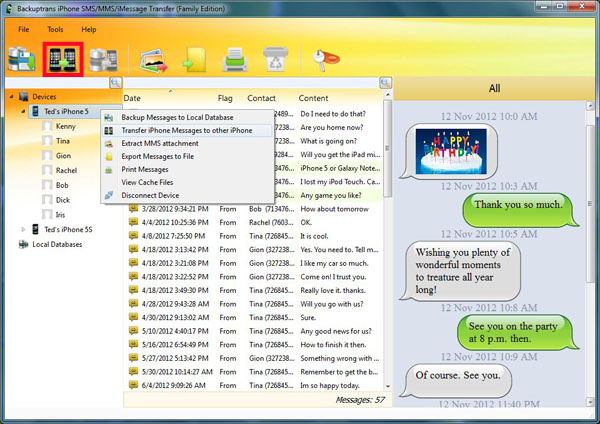Click the conversation pane scroll down arrow

pyautogui.click(x=590, y=402)
